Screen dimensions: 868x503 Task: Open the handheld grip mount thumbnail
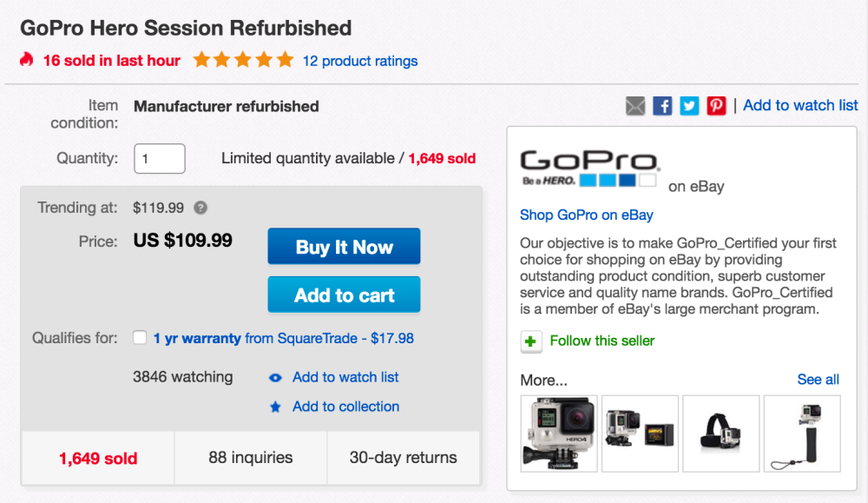click(802, 433)
